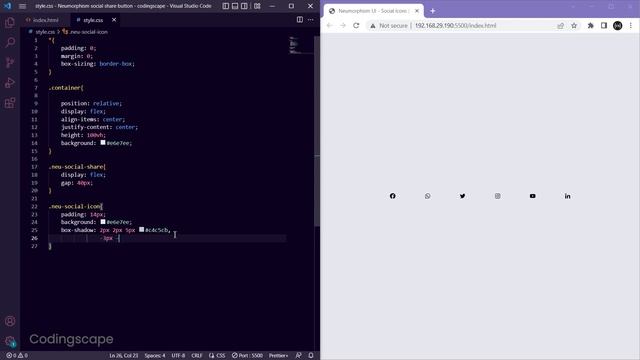Open the feedback icon in status bar
This screenshot has width=640, height=360.
tap(298, 356)
